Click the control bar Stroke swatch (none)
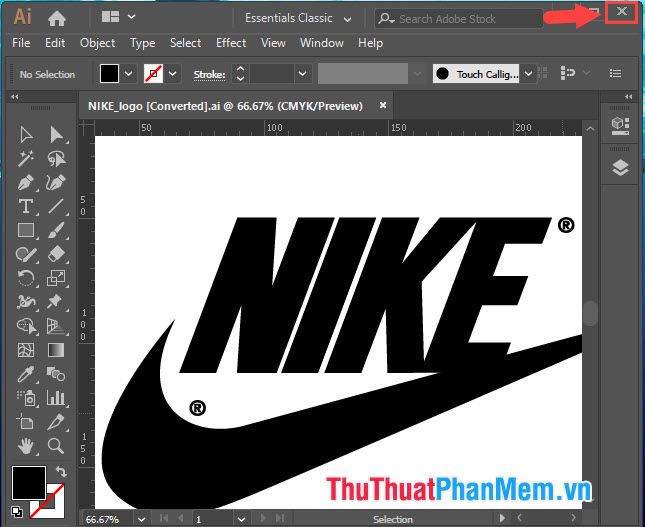Viewport: 645px width, 527px height. pos(153,74)
